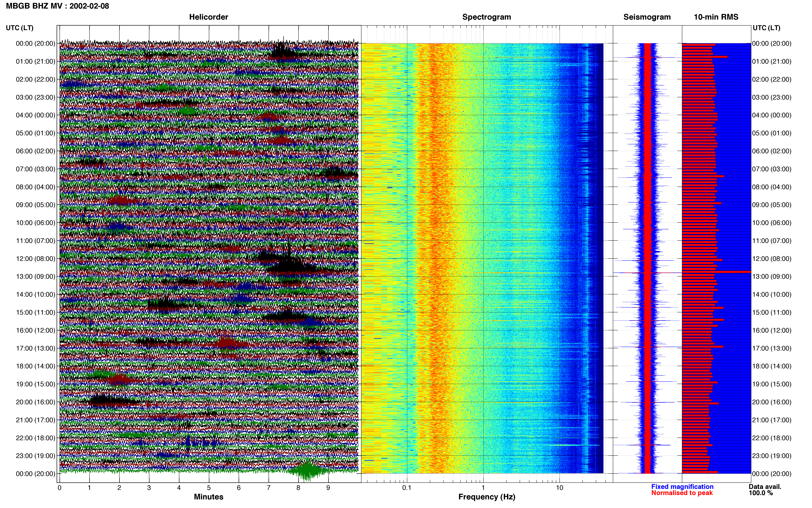Click minute tick 7 on helicorder axis
This screenshot has height=508, width=812.
pyautogui.click(x=269, y=487)
